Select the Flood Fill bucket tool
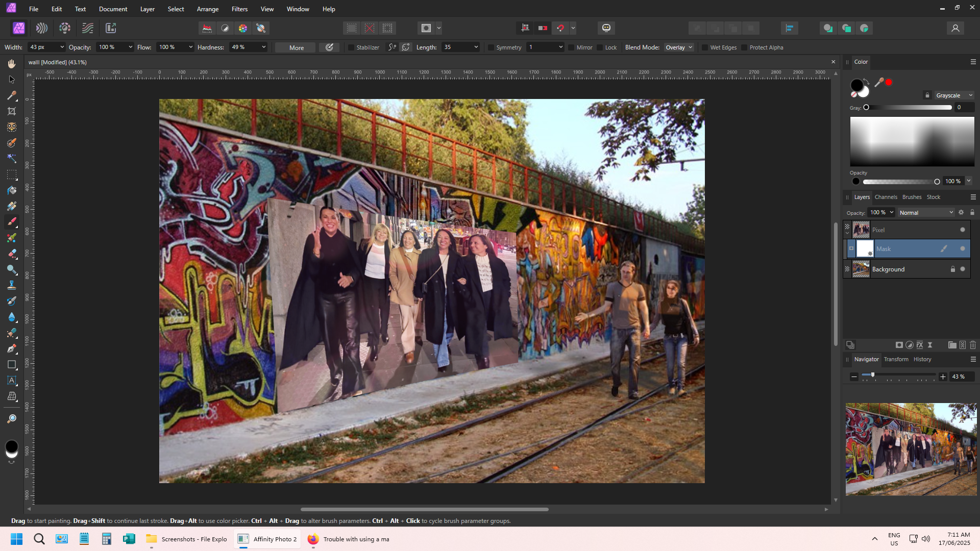Viewport: 980px width, 551px height. click(x=12, y=190)
